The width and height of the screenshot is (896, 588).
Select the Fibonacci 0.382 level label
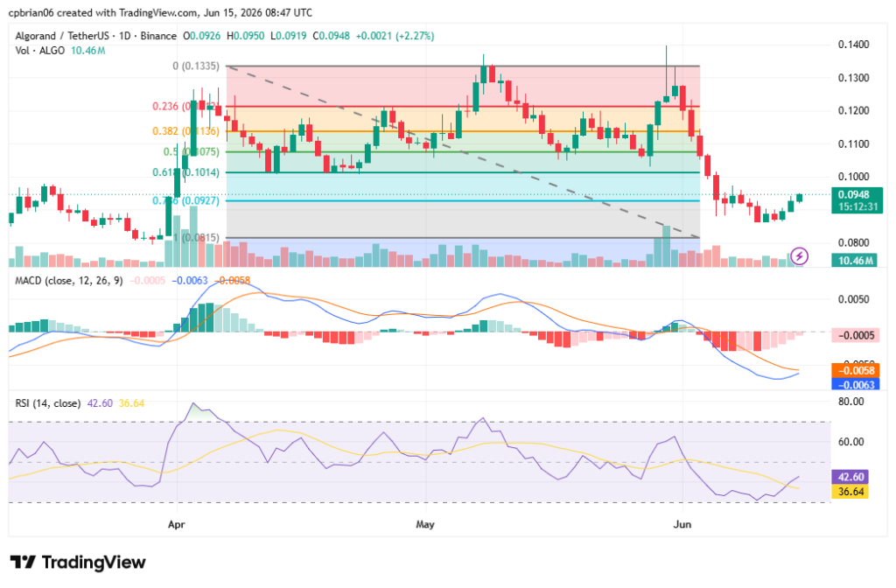tap(185, 131)
